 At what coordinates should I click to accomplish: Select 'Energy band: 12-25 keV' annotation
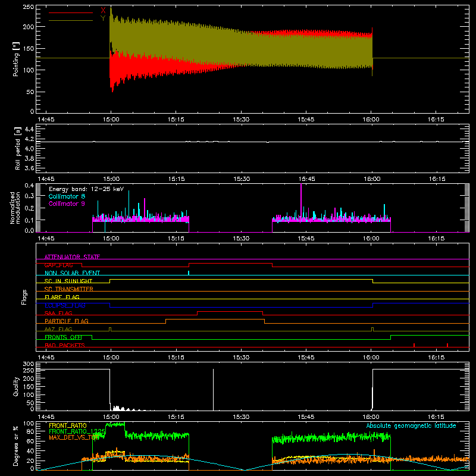click(x=86, y=189)
